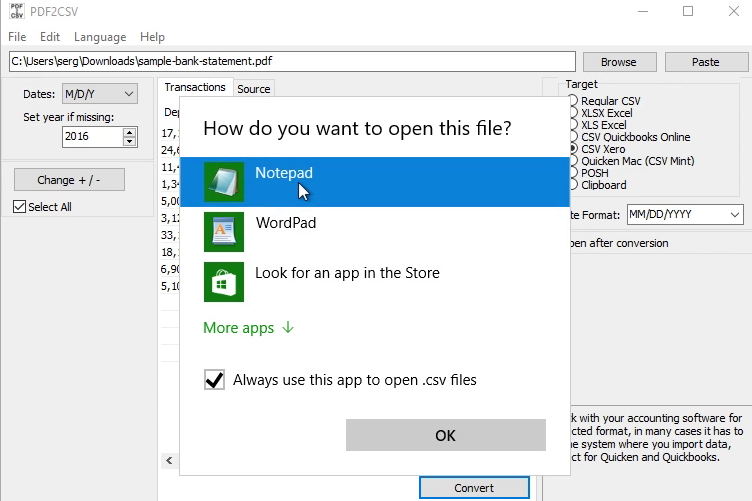Screen dimensions: 752x501
Task: Click OK in the open-with dialog
Action: click(446, 435)
